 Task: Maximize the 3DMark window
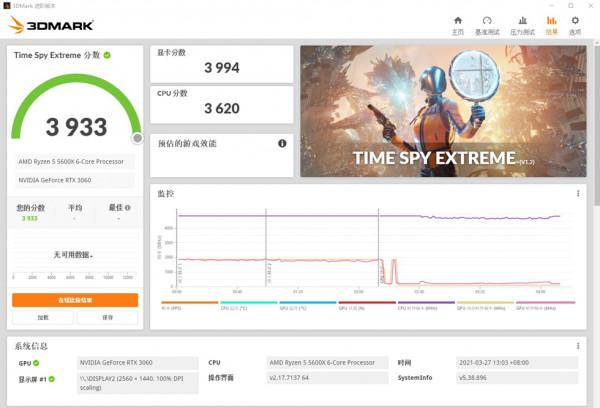pos(571,6)
